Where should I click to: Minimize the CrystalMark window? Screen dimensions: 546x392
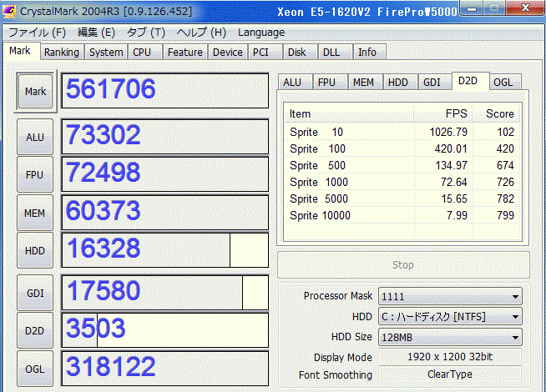472,8
